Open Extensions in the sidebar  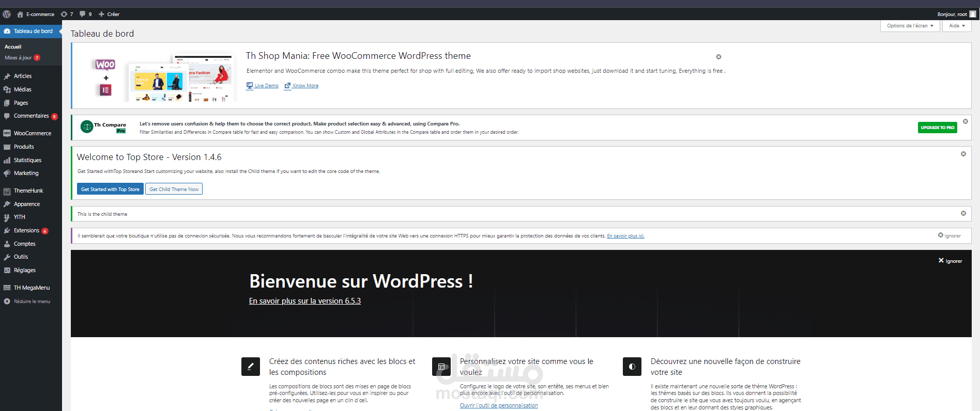31,230
